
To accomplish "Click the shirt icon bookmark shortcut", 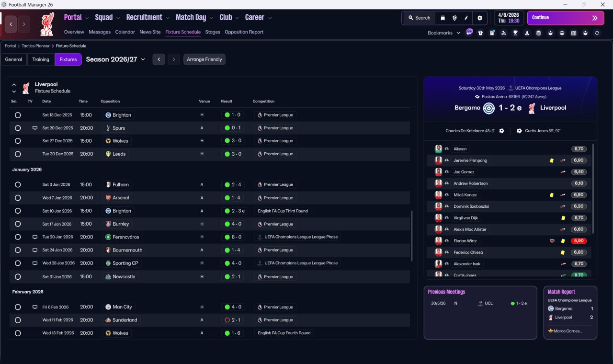I will [480, 33].
